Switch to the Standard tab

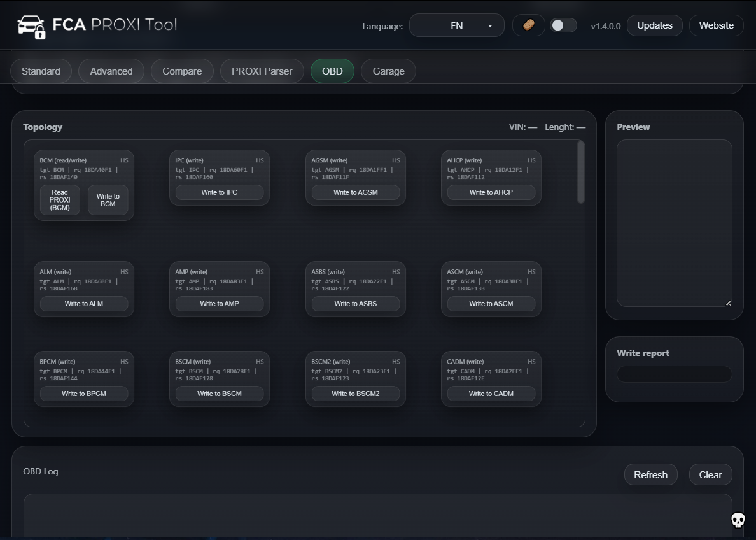41,71
